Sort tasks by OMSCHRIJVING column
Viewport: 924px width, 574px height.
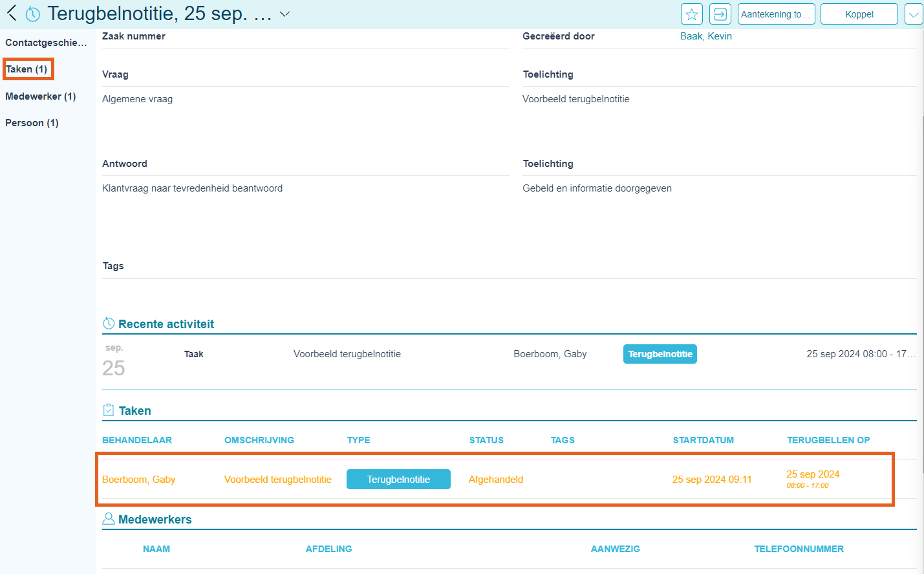point(259,440)
